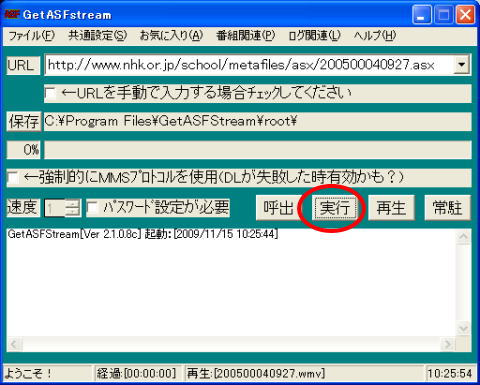Click the GetASFStream startup log line
This screenshot has height=385, width=480.
pos(143,234)
